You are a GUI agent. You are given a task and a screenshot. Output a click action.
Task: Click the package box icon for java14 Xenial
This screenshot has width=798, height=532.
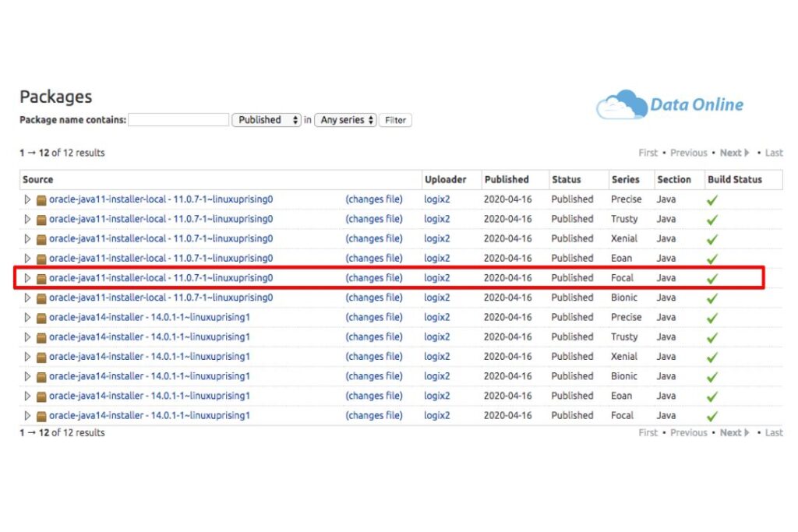click(x=41, y=357)
